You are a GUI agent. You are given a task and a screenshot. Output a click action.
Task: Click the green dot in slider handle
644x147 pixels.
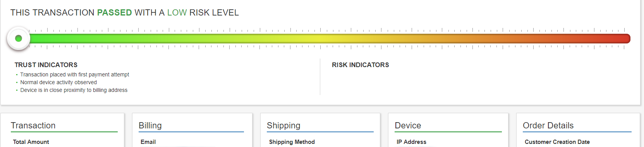[x=18, y=38]
